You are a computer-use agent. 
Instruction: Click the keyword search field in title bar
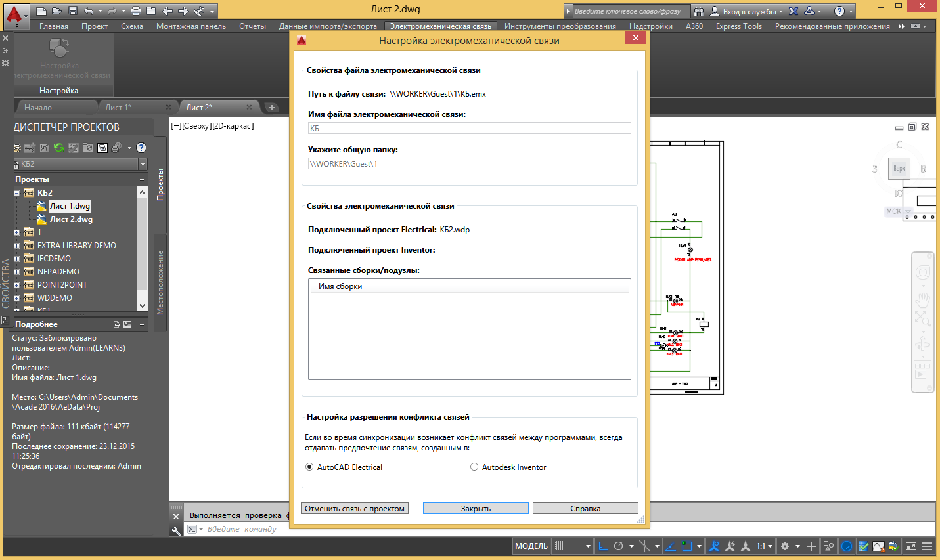tap(631, 11)
